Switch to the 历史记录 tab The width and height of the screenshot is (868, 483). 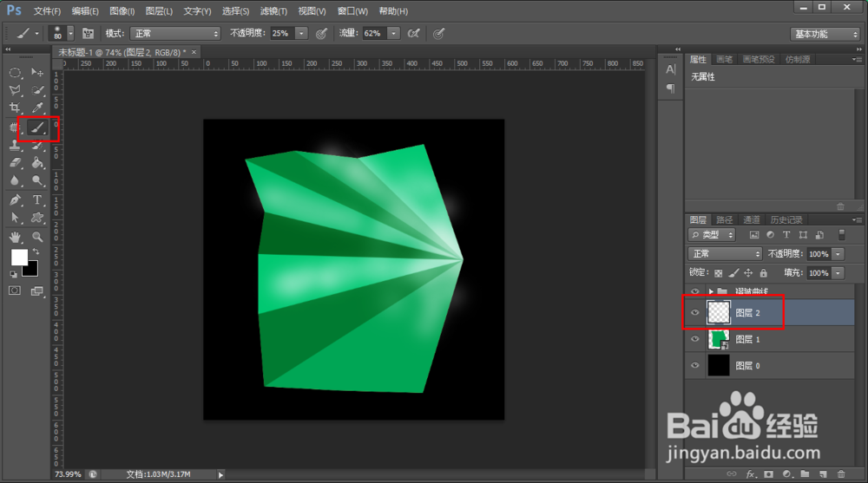(x=786, y=220)
